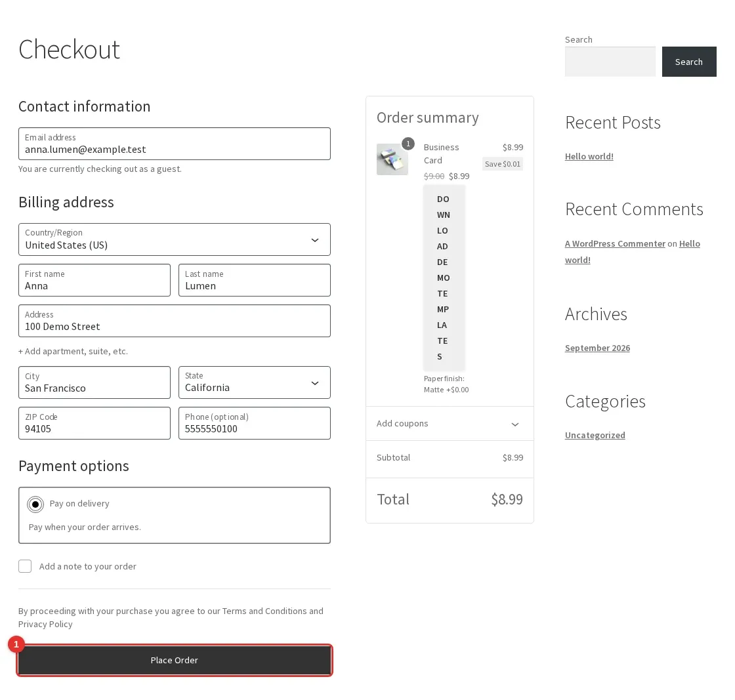Open the Hello world! recent post link
This screenshot has width=735, height=700.
click(589, 157)
